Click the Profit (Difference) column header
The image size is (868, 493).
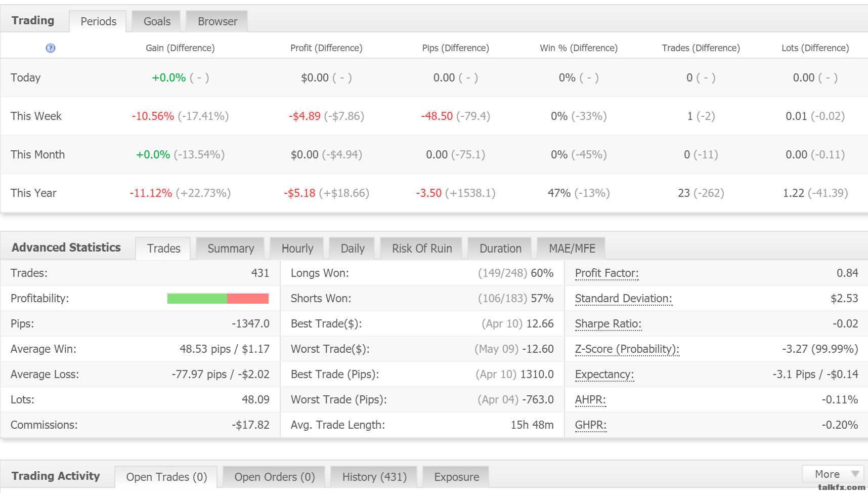[x=326, y=48]
